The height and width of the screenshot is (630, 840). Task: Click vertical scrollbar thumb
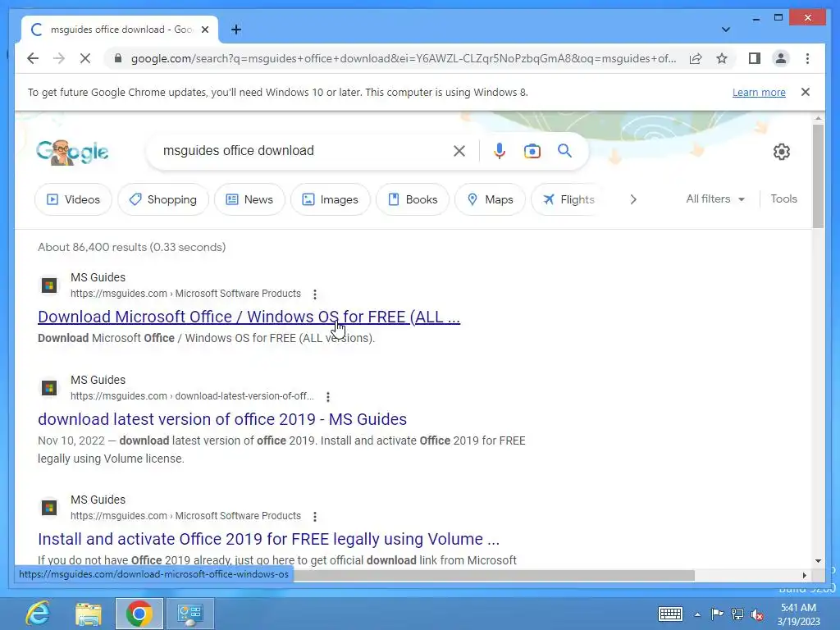click(x=818, y=176)
